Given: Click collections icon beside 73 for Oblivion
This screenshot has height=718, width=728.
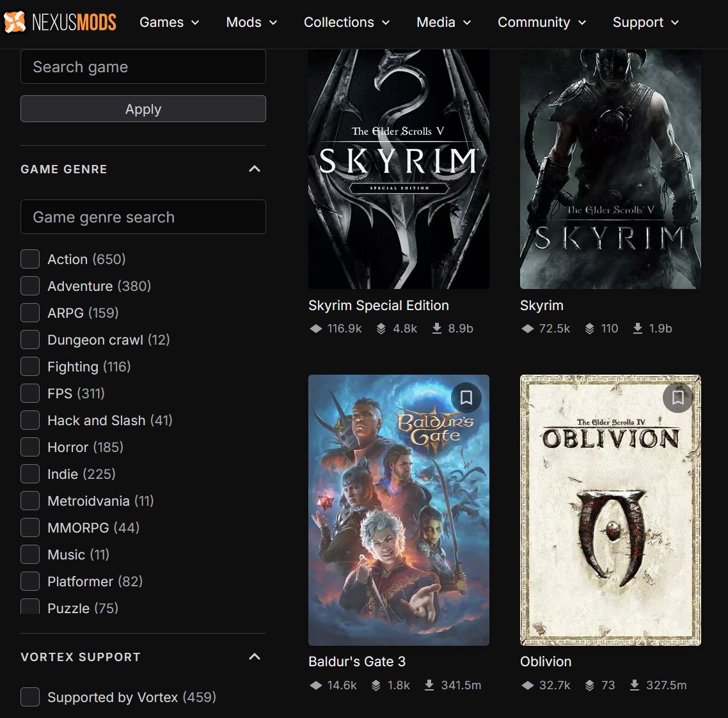Looking at the screenshot, I should coord(590,685).
